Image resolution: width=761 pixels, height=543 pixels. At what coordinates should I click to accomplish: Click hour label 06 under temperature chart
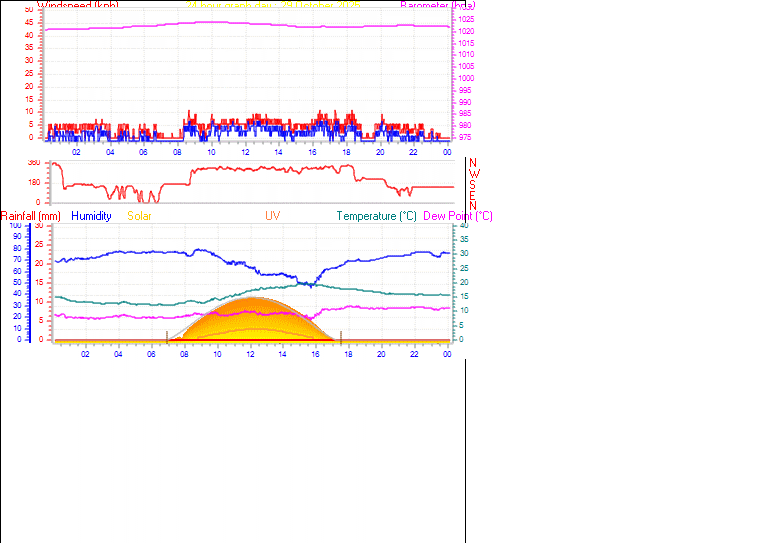point(151,354)
